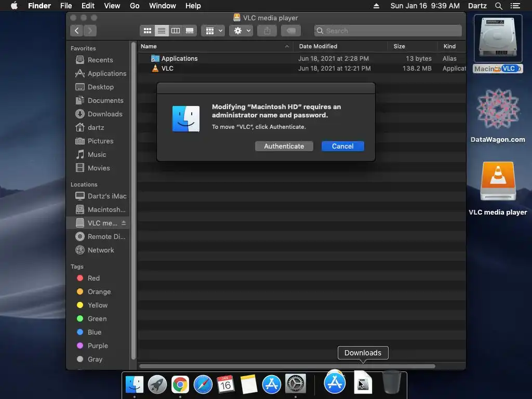Click the Authenticate button
This screenshot has width=532, height=399.
coord(284,146)
